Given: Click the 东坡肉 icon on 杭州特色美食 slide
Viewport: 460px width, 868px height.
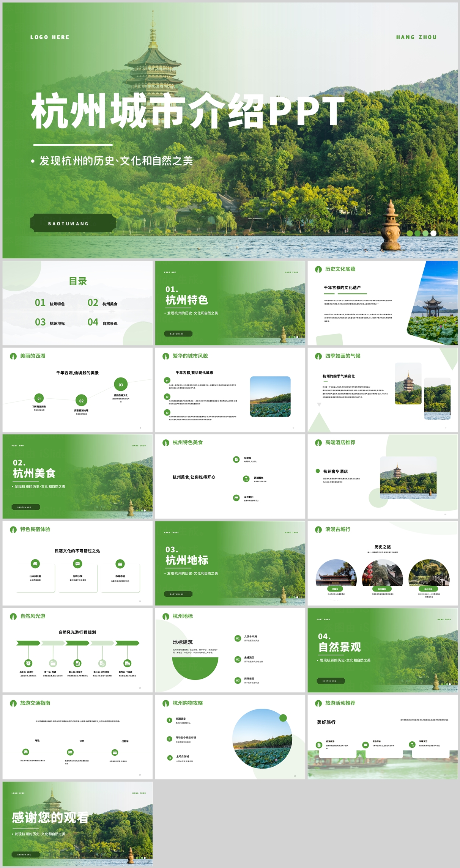Looking at the screenshot, I should click(236, 459).
